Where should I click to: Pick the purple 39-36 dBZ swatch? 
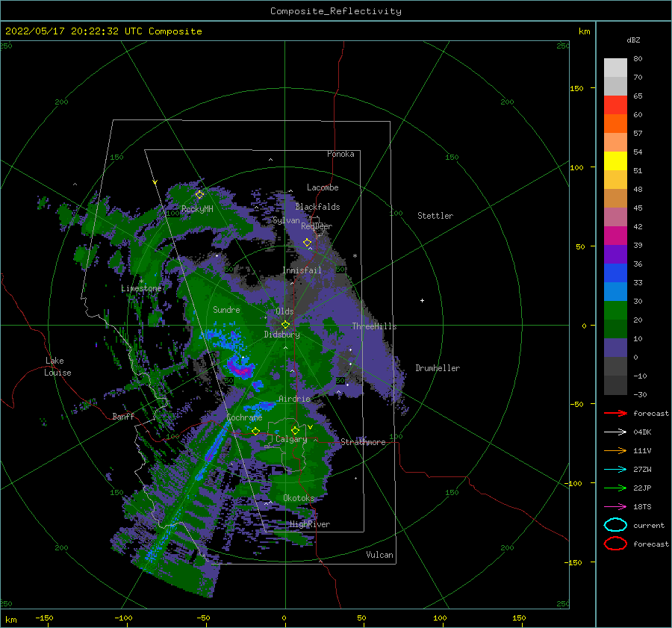click(x=615, y=255)
